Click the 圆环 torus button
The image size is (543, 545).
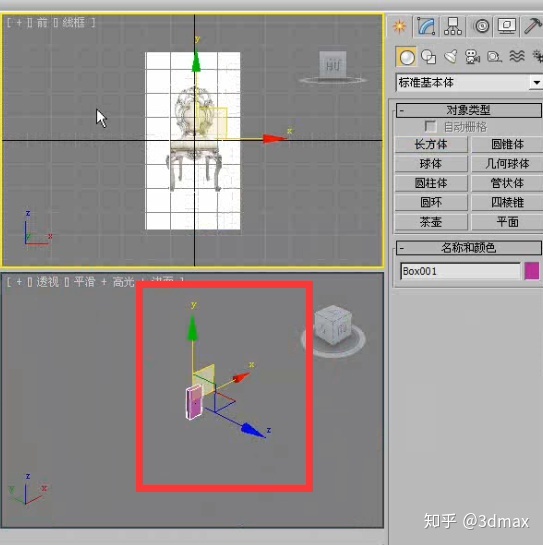click(431, 202)
